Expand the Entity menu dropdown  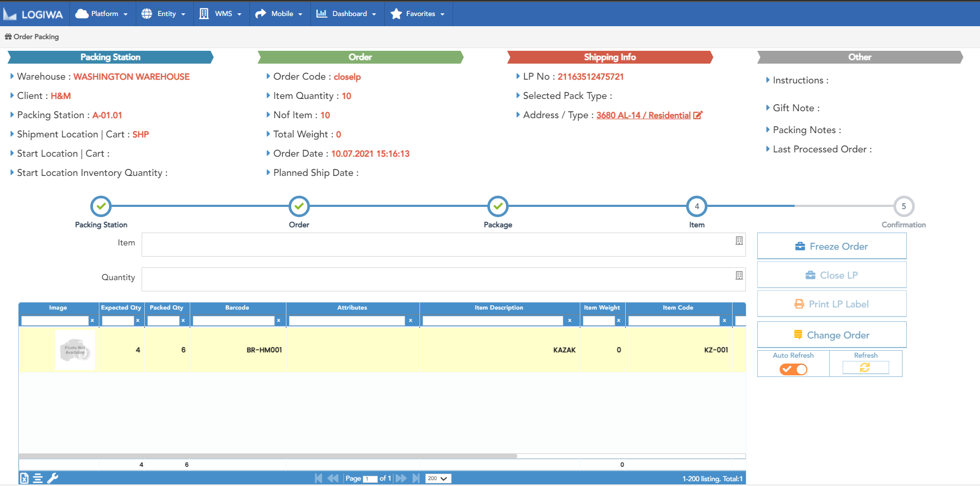(x=164, y=14)
